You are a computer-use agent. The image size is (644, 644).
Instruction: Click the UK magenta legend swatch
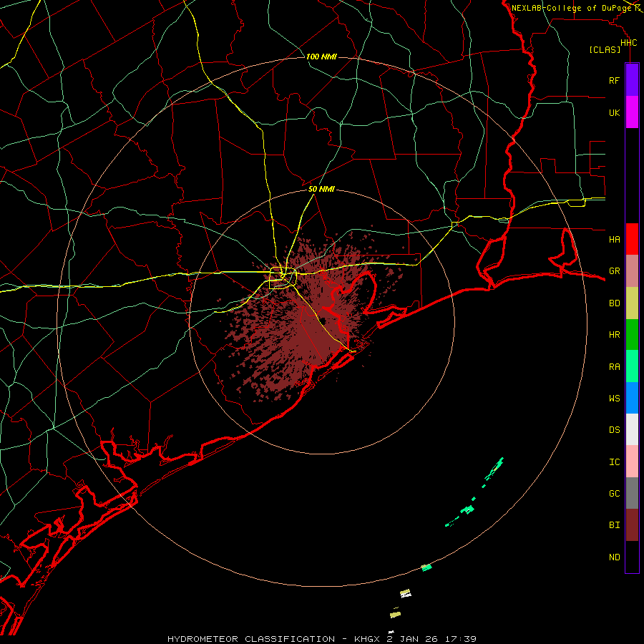[632, 112]
